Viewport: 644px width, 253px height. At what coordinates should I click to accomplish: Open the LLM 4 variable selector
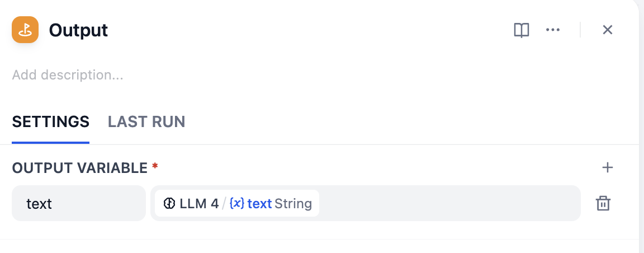236,203
